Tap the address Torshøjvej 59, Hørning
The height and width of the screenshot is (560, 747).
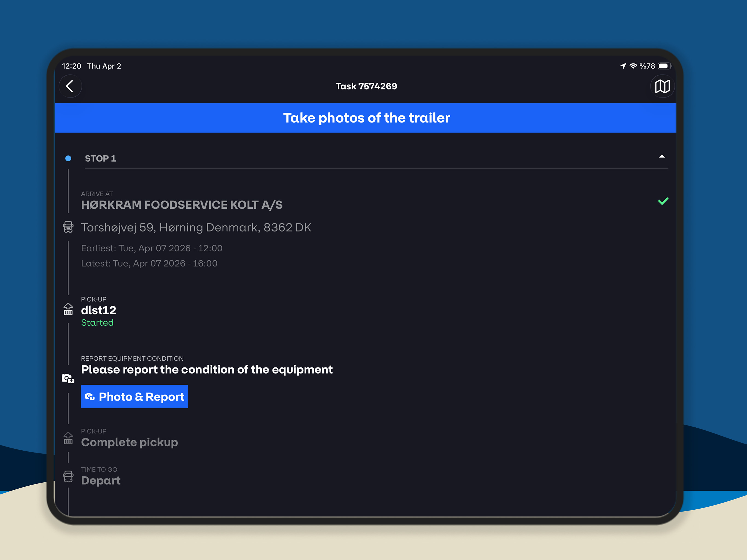[x=196, y=227]
